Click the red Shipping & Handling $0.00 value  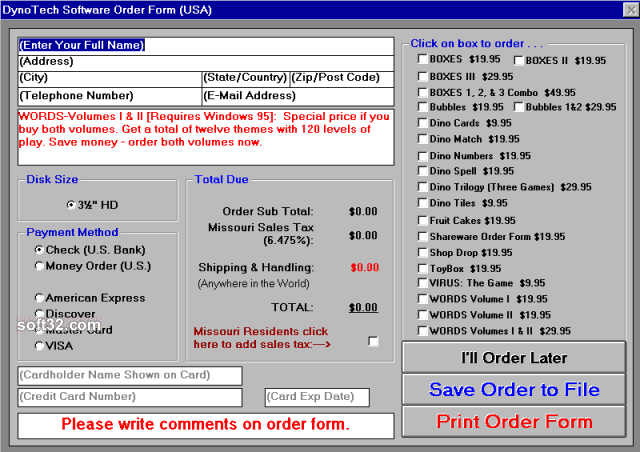[x=364, y=267]
